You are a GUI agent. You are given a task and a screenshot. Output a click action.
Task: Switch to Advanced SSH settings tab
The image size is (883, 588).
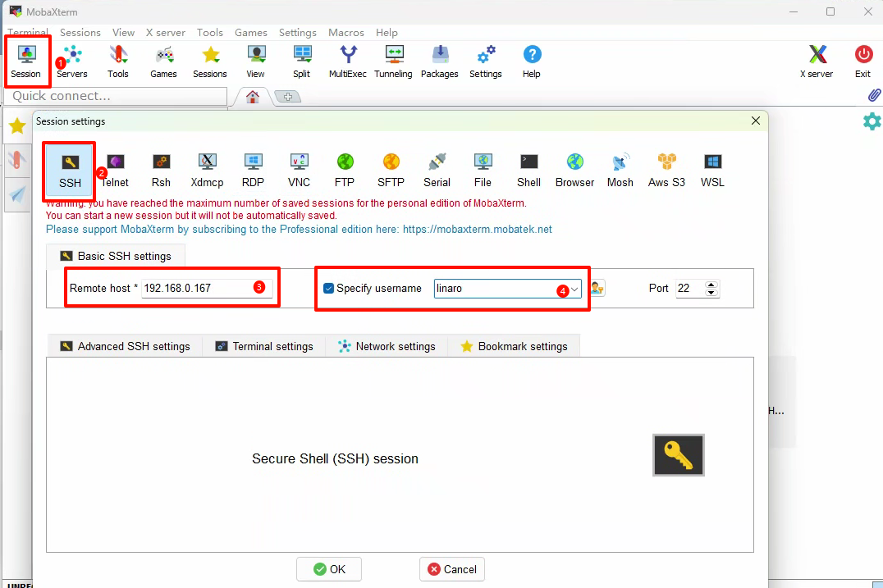[125, 347]
